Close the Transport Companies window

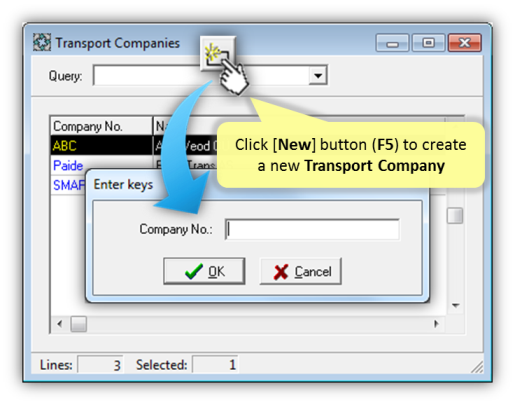click(465, 43)
